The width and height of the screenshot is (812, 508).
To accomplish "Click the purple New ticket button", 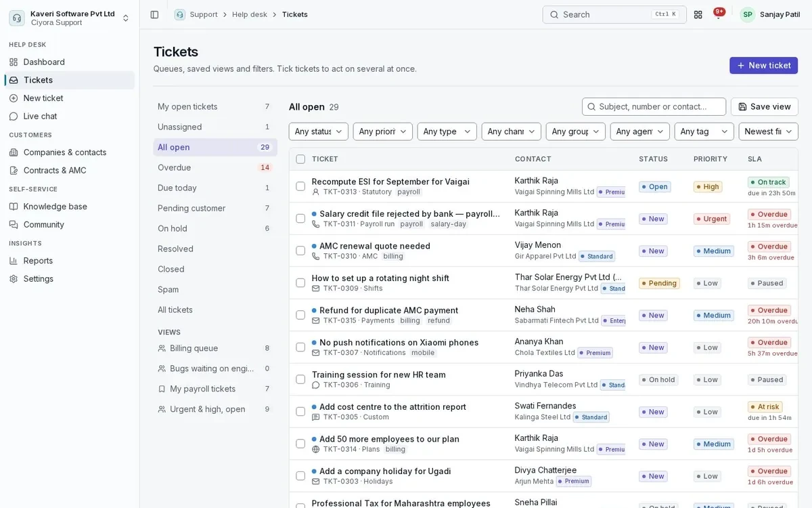I will [x=763, y=65].
